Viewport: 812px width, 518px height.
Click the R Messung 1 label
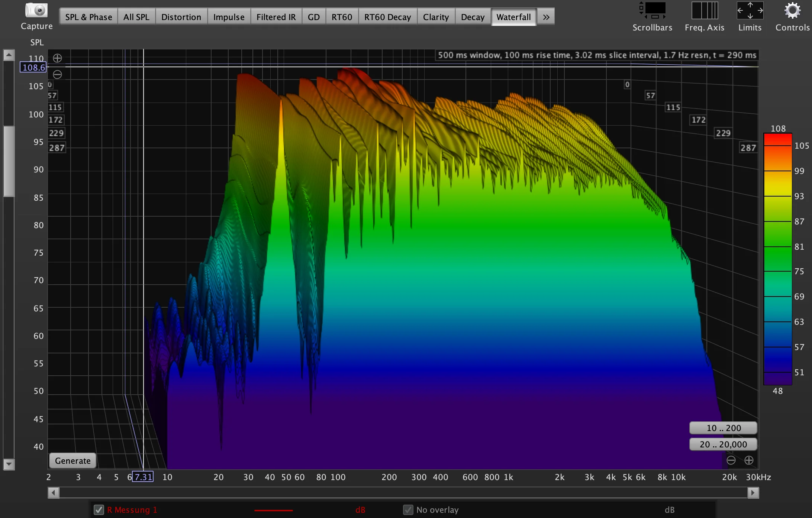(x=132, y=510)
